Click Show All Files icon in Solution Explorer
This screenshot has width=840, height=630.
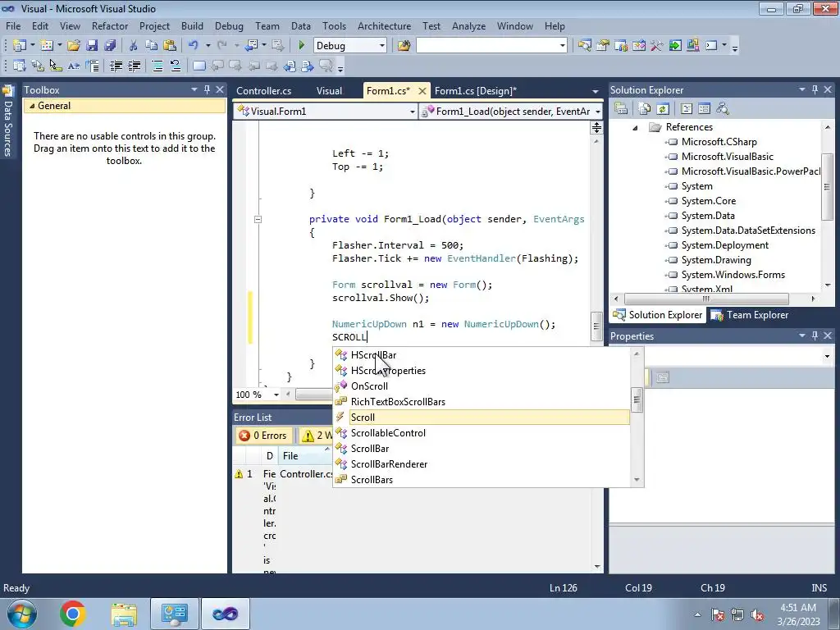click(x=645, y=109)
